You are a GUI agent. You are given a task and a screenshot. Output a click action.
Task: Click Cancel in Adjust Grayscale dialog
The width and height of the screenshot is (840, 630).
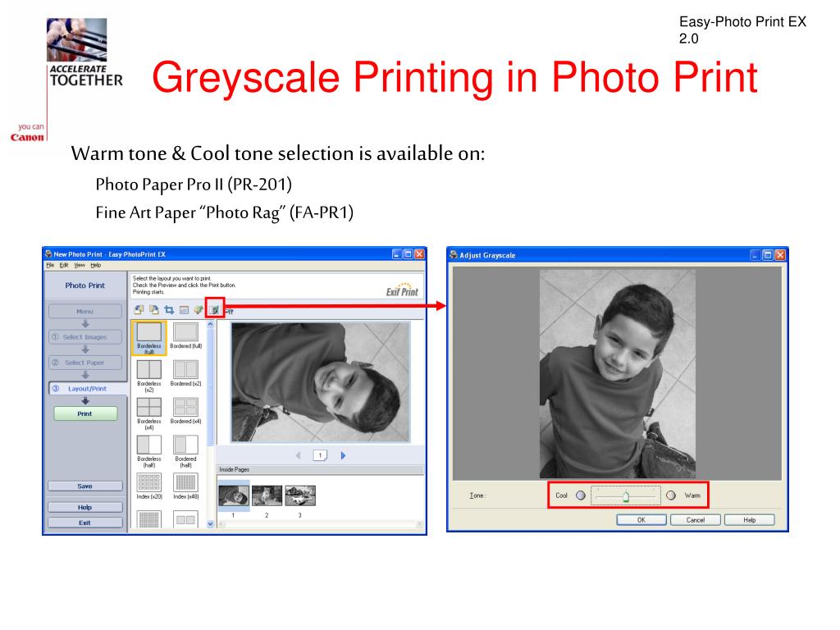pos(696,519)
